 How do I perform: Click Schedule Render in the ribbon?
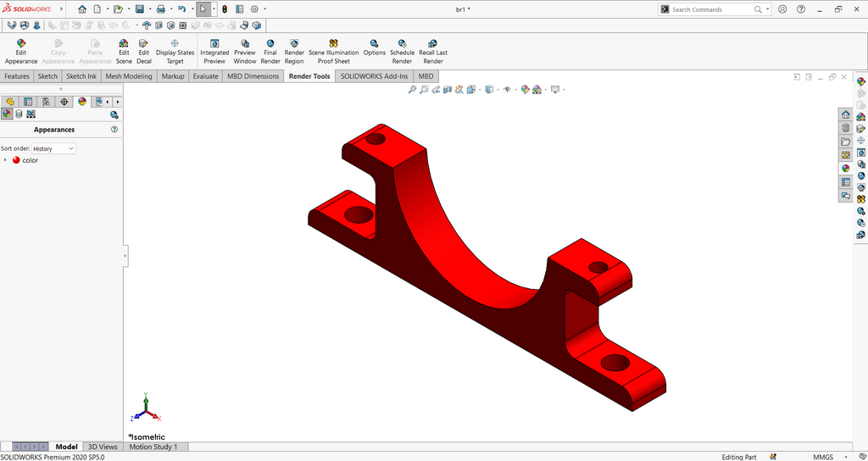[402, 52]
